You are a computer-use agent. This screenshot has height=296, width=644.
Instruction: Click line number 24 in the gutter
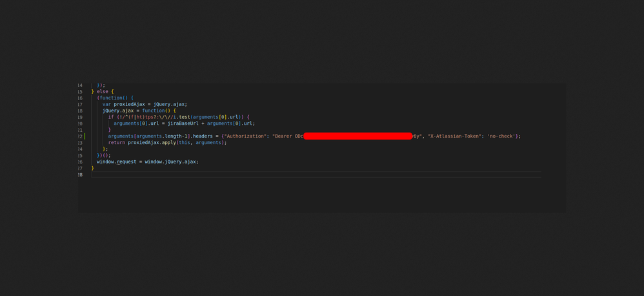pyautogui.click(x=80, y=149)
